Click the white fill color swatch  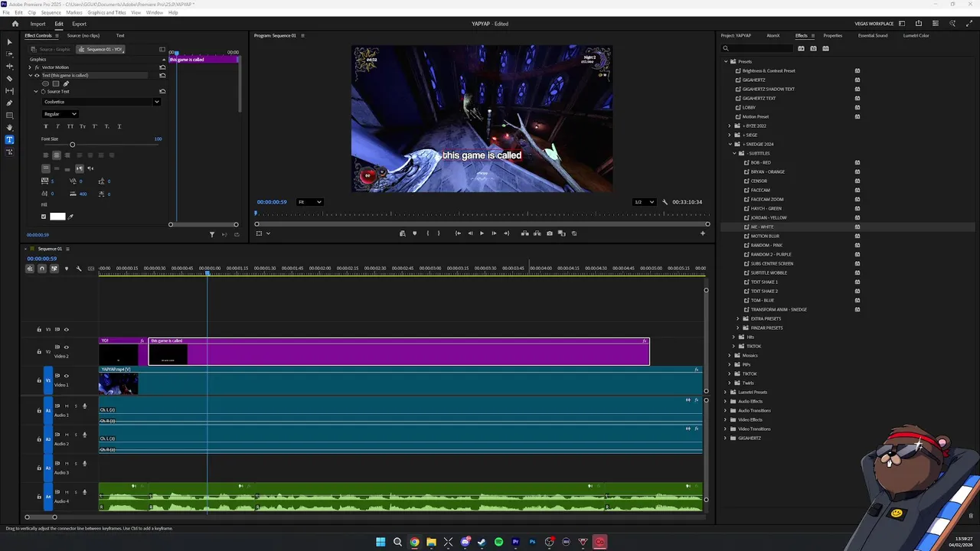click(x=57, y=217)
